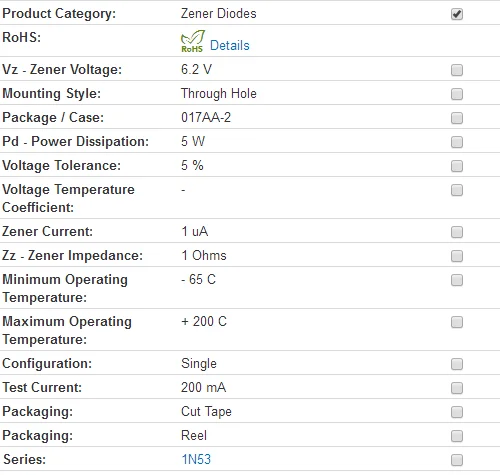
Task: Open the 1N53 series link
Action: [196, 459]
